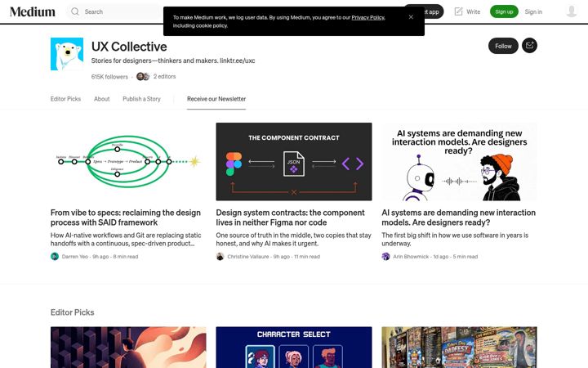Viewport: 588px width, 368px height.
Task: Click the search magnifier icon
Action: [x=75, y=11]
